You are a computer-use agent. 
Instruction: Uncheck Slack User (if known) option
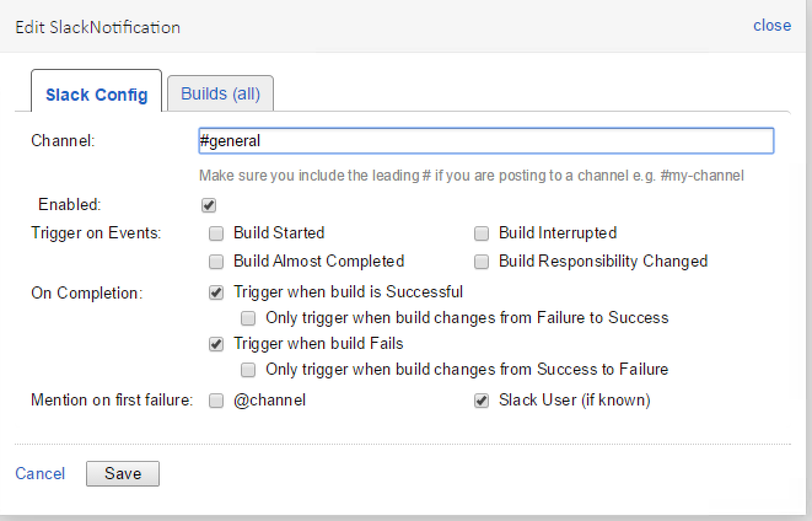[x=482, y=401]
